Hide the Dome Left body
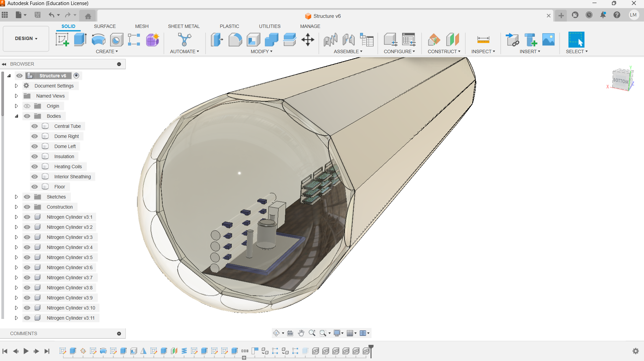 pos(35,146)
